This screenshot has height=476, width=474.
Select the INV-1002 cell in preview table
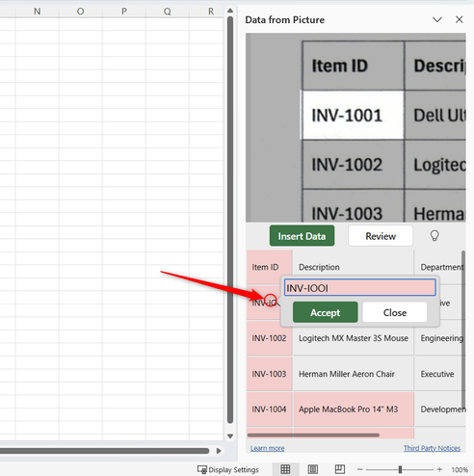[270, 338]
